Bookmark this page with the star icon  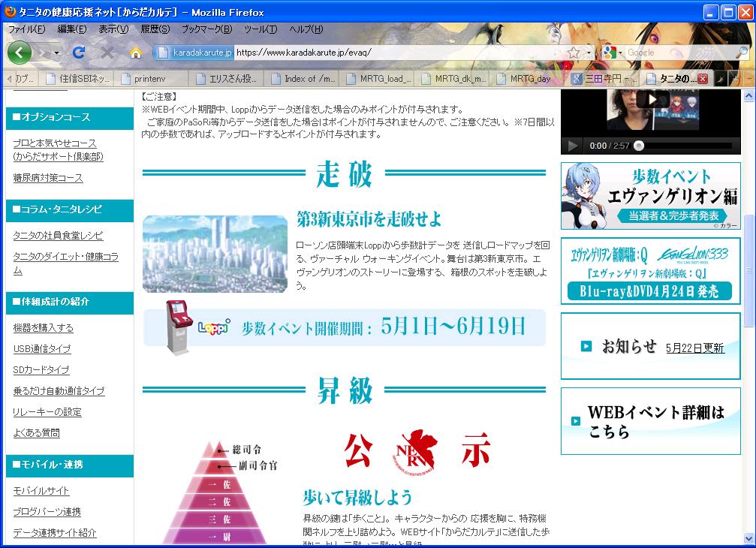pos(573,52)
